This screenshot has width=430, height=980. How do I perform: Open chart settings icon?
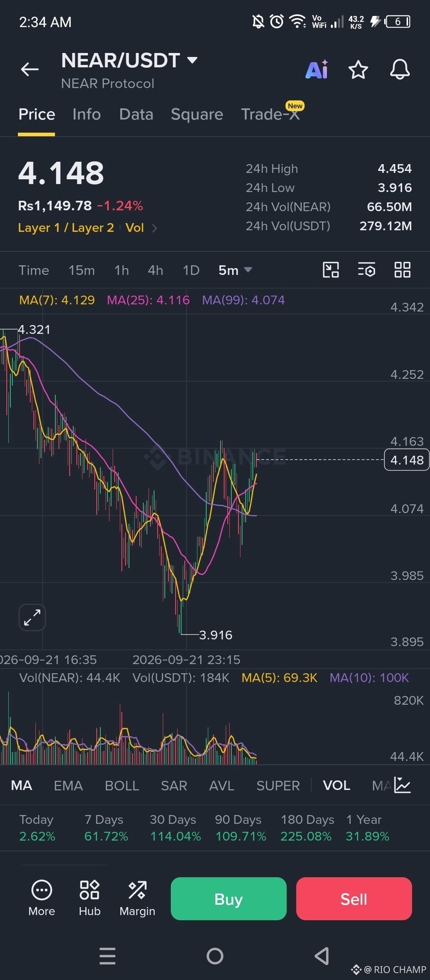pos(367,270)
